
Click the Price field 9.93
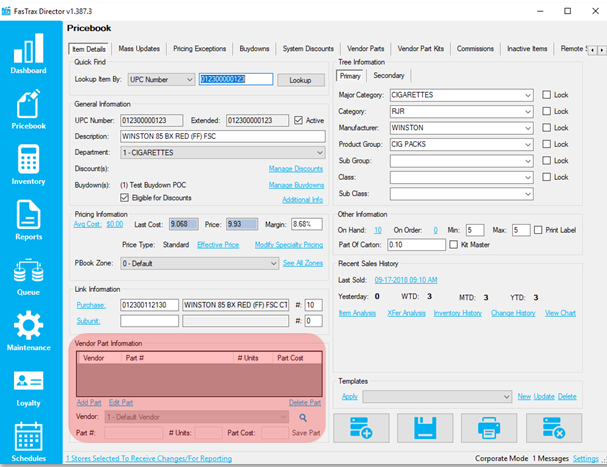point(242,224)
